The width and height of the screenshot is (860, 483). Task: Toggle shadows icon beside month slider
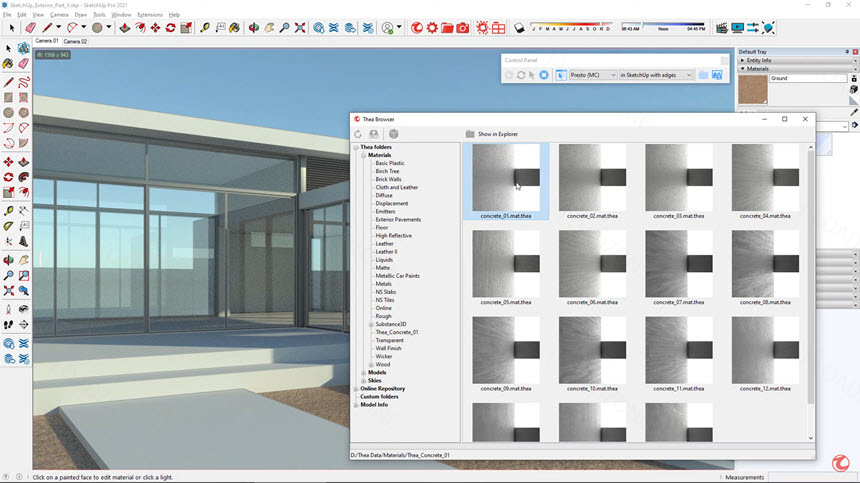(x=519, y=27)
